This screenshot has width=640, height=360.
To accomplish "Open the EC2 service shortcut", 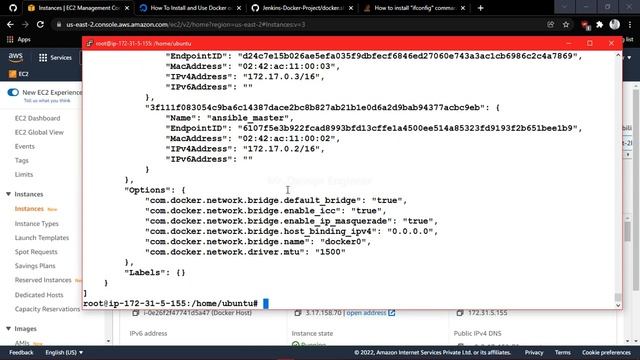I will tap(19, 74).
